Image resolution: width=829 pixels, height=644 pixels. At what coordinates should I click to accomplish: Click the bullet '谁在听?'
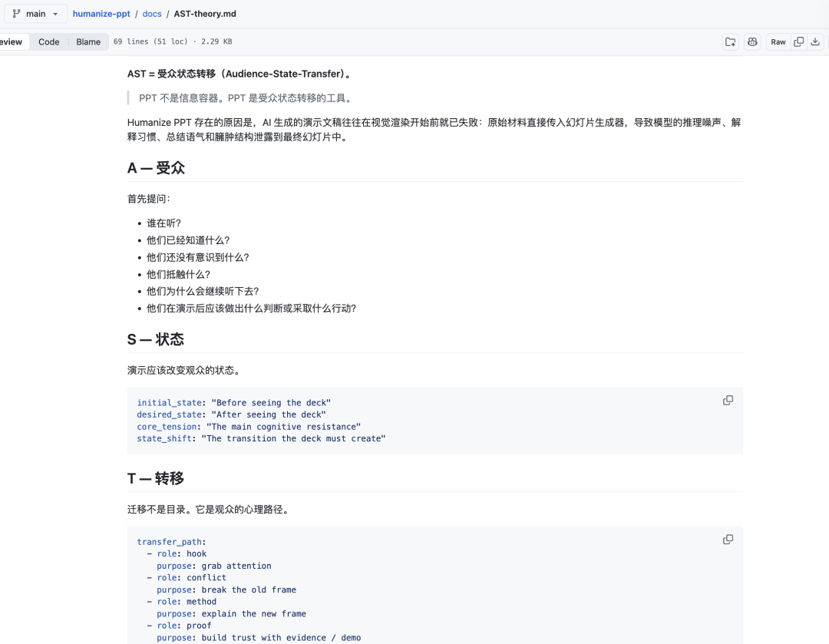coord(163,223)
